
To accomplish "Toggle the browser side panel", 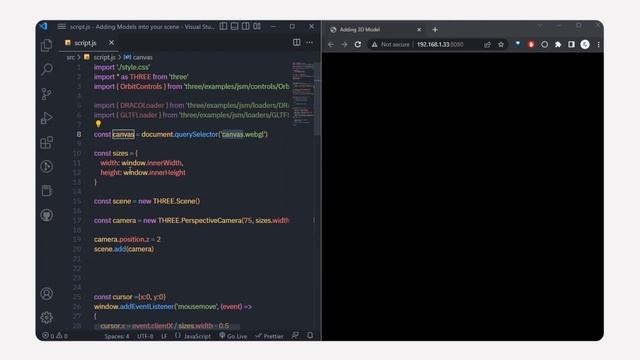I will (571, 44).
